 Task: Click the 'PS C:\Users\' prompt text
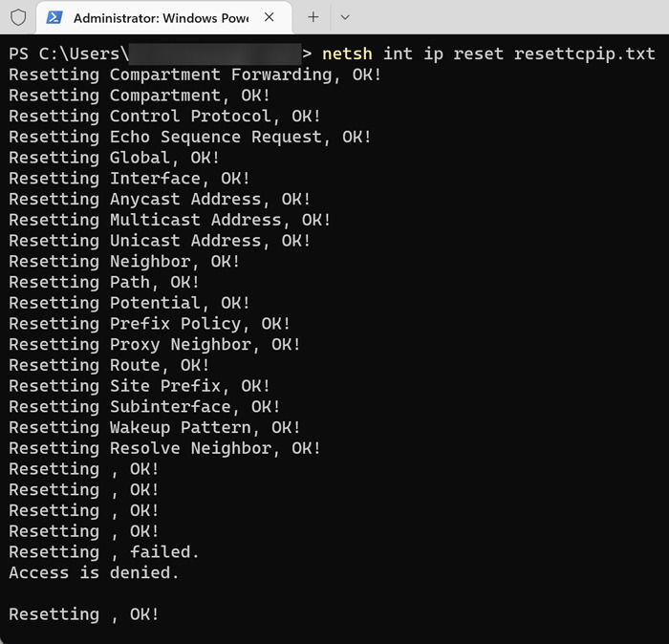(x=69, y=54)
